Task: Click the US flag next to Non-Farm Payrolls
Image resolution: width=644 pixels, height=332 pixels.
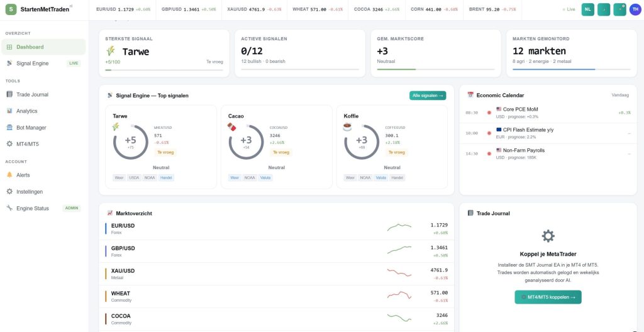Action: 499,150
